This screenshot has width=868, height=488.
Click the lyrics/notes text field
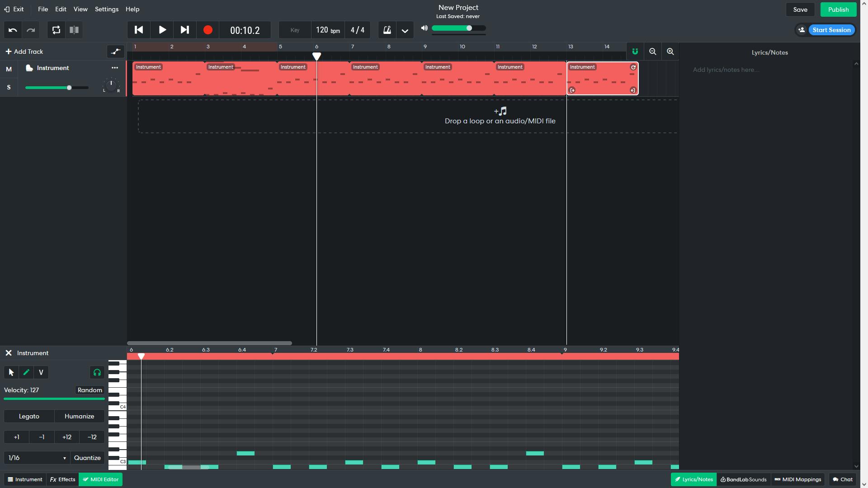click(x=769, y=70)
